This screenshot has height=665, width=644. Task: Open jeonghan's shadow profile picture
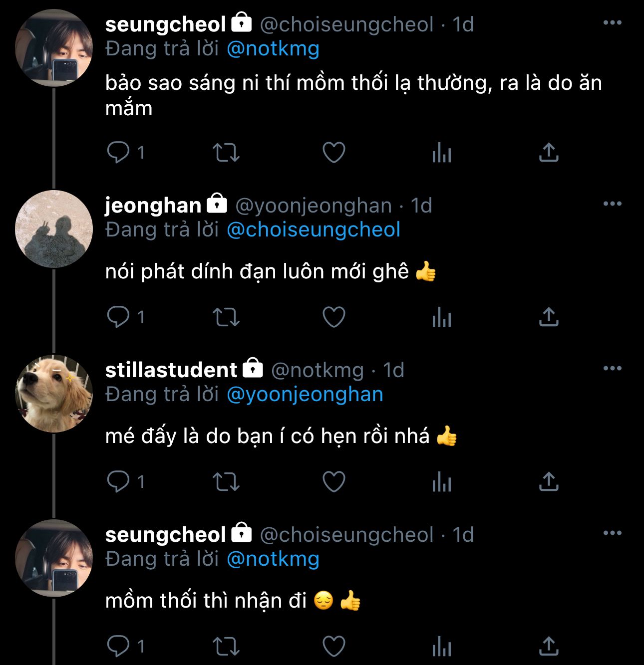click(x=54, y=229)
